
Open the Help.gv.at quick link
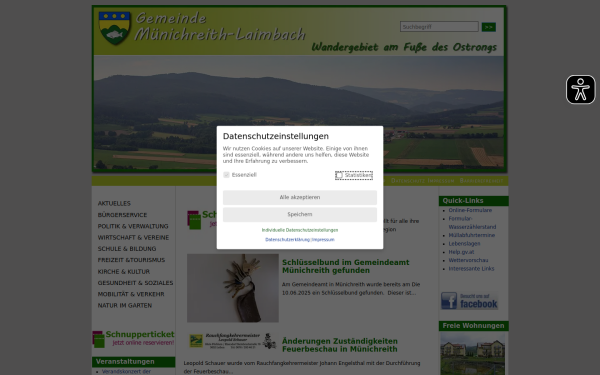(461, 252)
